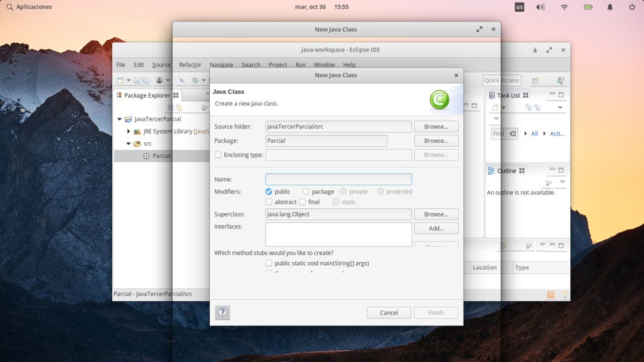Click the Finish button
Image resolution: width=644 pixels, height=362 pixels.
436,313
